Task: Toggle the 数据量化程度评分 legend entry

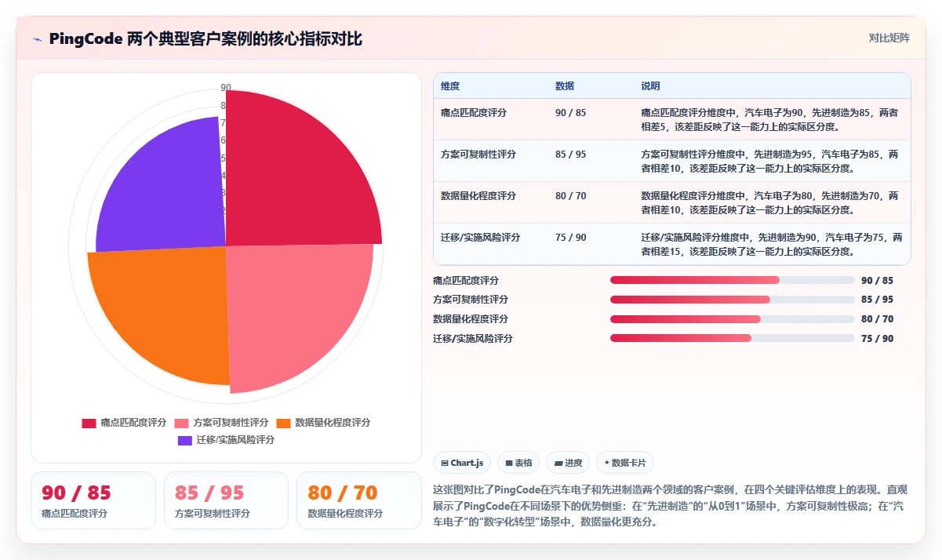Action: pyautogui.click(x=323, y=423)
